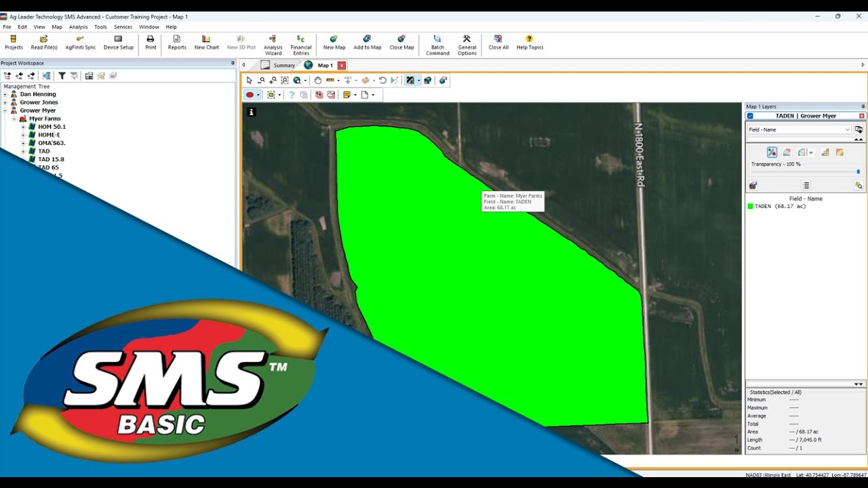Select the ruler measure tool
The image size is (868, 488).
click(330, 80)
